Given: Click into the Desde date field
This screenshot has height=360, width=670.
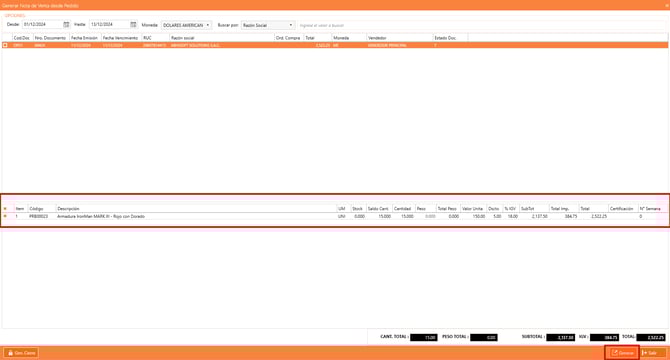Looking at the screenshot, I should pyautogui.click(x=41, y=25).
